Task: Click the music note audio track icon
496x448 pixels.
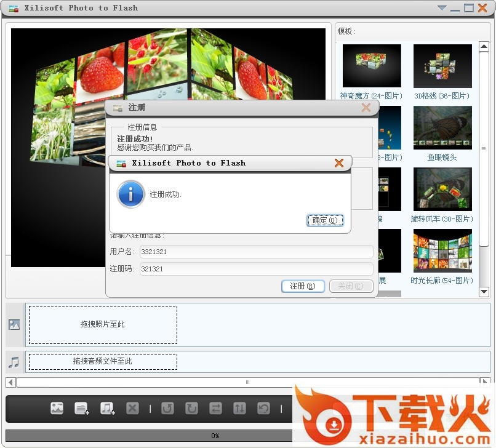Action: click(14, 362)
